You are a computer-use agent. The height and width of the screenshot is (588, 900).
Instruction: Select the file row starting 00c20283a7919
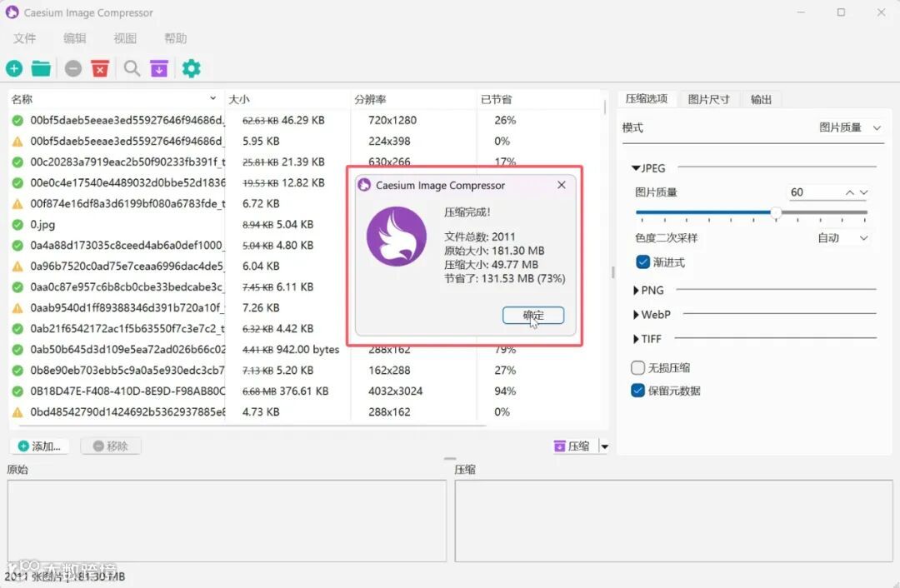[x=305, y=162]
